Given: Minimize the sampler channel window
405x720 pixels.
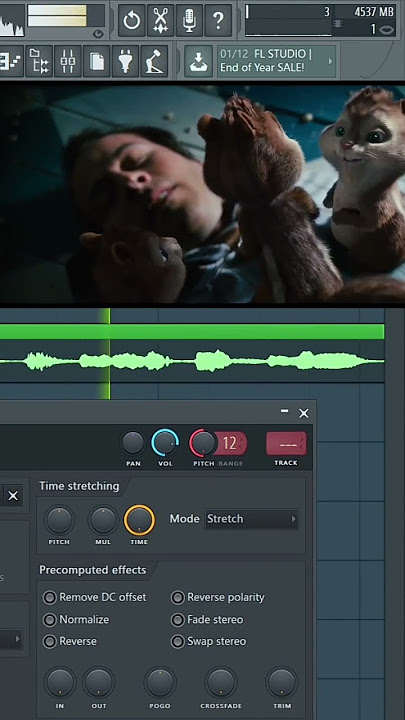Looking at the screenshot, I should click(285, 411).
